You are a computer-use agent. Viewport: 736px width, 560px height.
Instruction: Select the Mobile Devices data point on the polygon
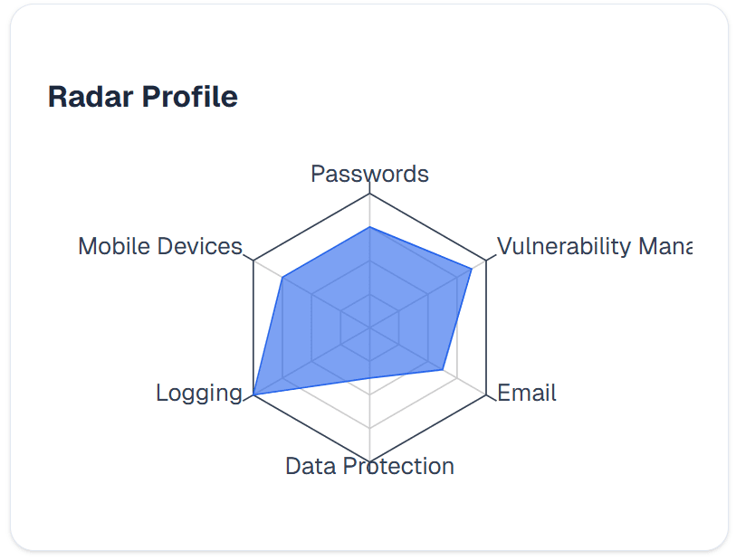tap(282, 277)
